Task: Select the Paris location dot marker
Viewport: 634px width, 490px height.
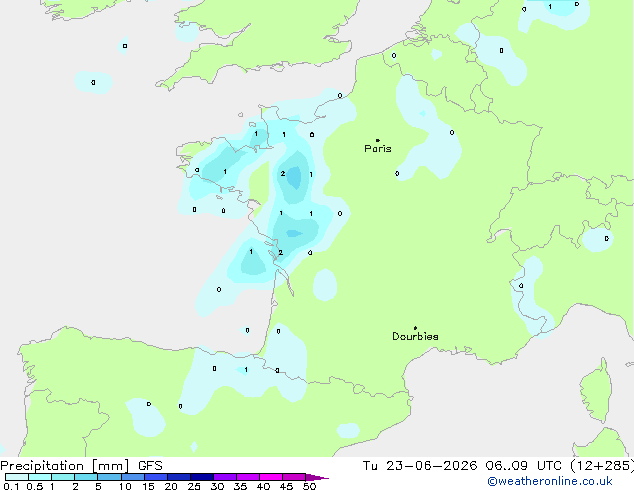Action: coord(378,140)
